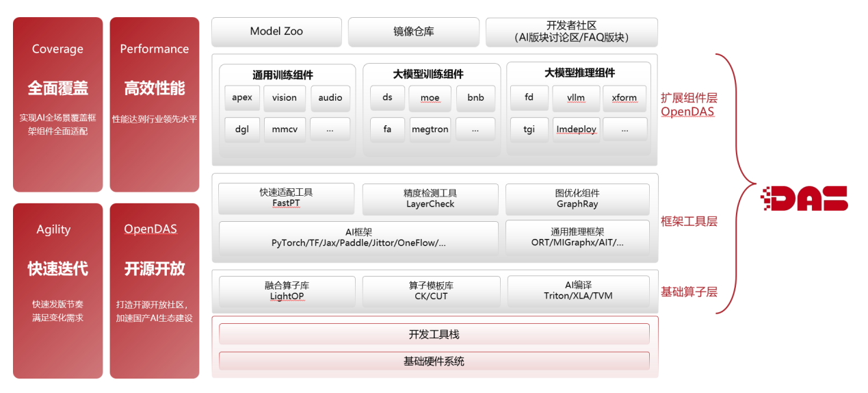Viewport: 868px width, 393px height.
Task: Select the vllm inference component
Action: pyautogui.click(x=576, y=98)
